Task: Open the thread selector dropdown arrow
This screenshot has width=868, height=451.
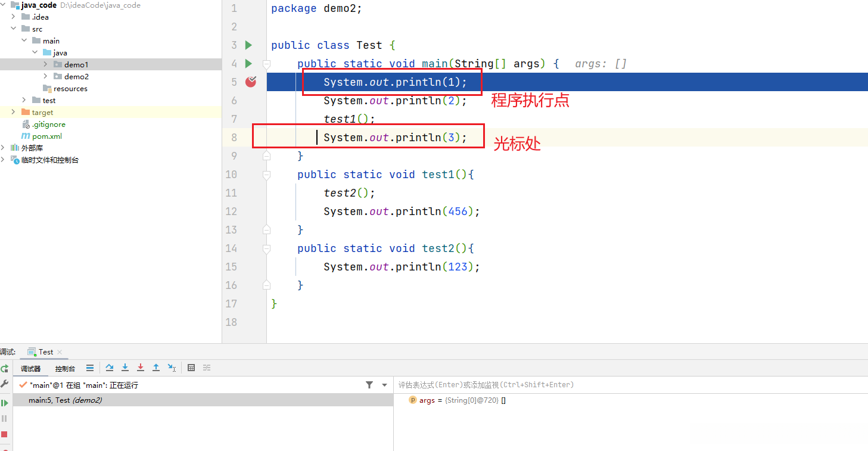Action: click(385, 385)
